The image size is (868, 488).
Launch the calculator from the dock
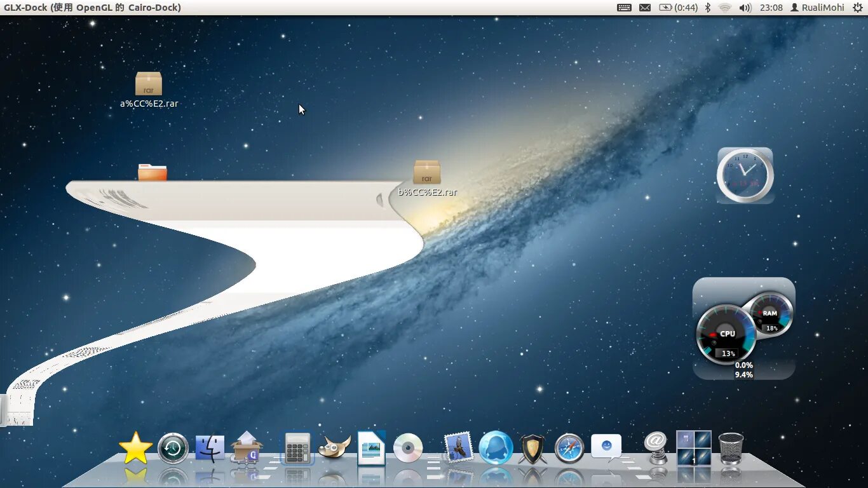[297, 449]
